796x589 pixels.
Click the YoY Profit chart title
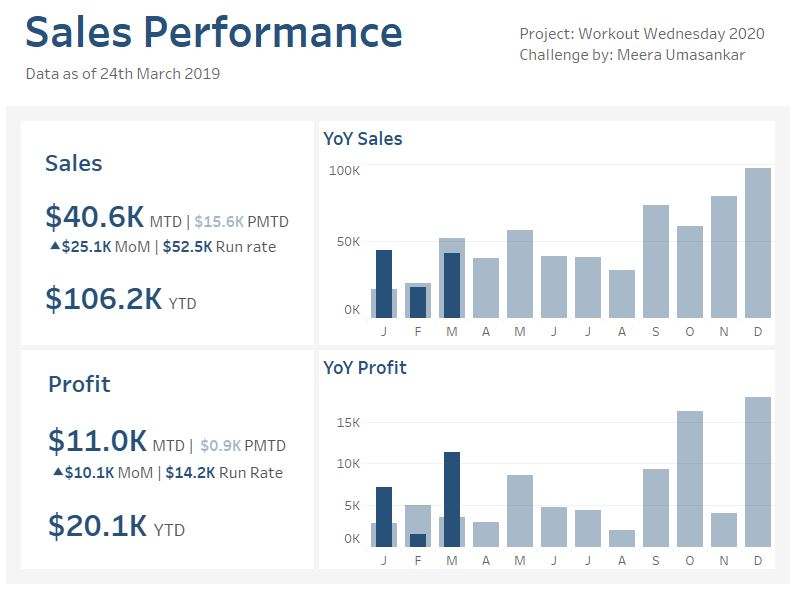365,367
